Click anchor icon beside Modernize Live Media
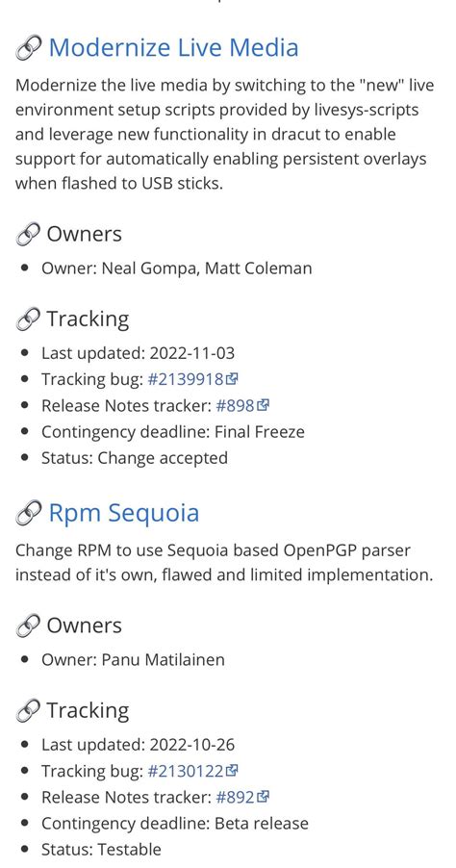 [x=28, y=48]
